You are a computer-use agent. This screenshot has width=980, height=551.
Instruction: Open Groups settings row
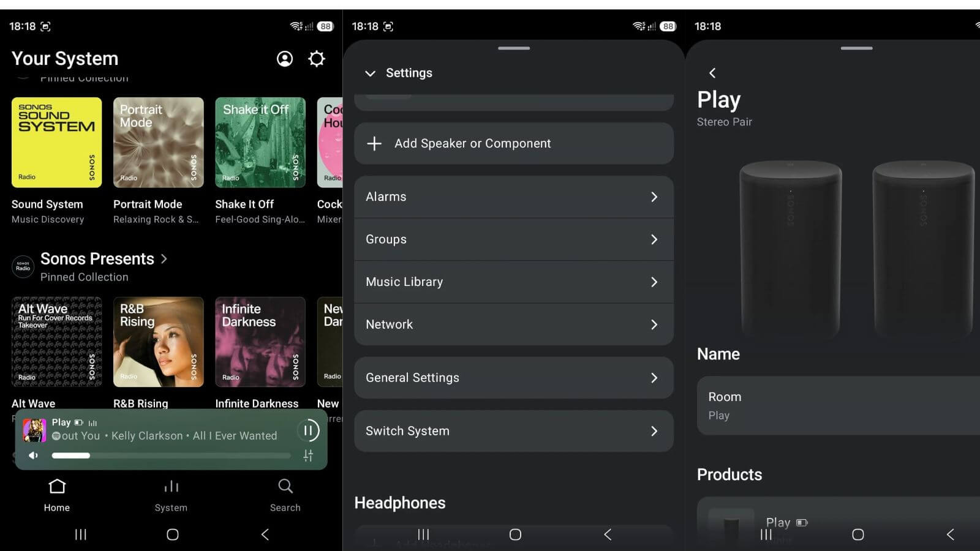514,239
